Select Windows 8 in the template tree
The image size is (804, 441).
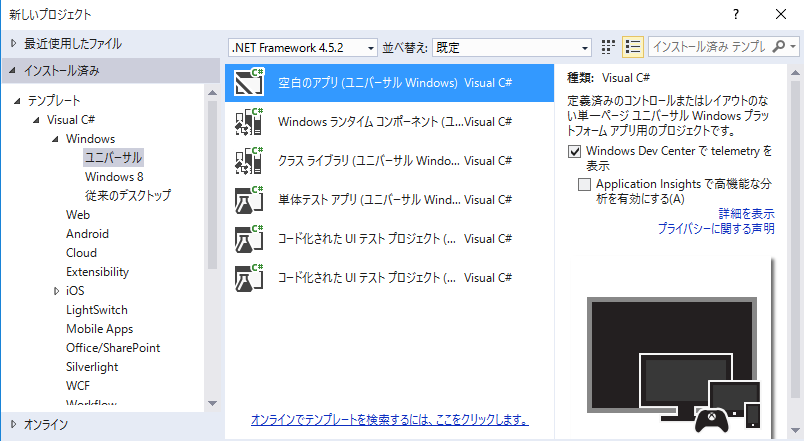[114, 176]
